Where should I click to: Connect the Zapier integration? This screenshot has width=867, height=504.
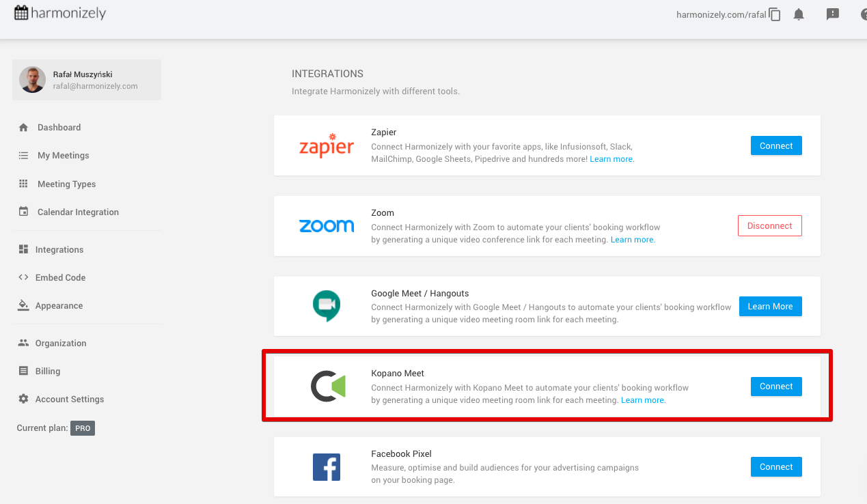(776, 145)
